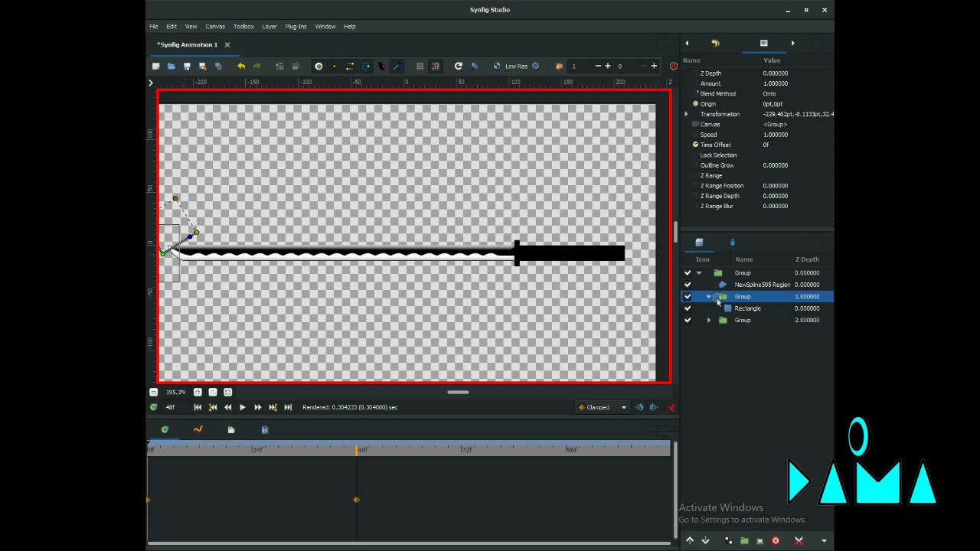Click the left arrow above the Params panel
Viewport: 980px width, 551px height.
click(x=687, y=43)
